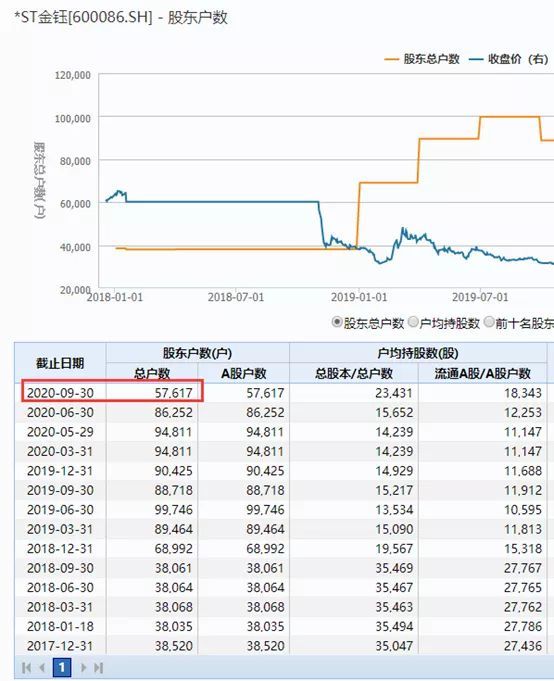Toggle 收盘价(右) blue legend series
The height and width of the screenshot is (681, 554).
tap(509, 59)
